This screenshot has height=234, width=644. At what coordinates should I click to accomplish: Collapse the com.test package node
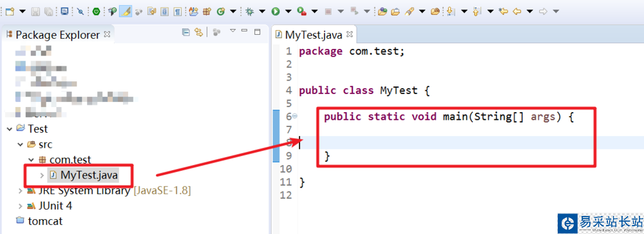pyautogui.click(x=31, y=160)
